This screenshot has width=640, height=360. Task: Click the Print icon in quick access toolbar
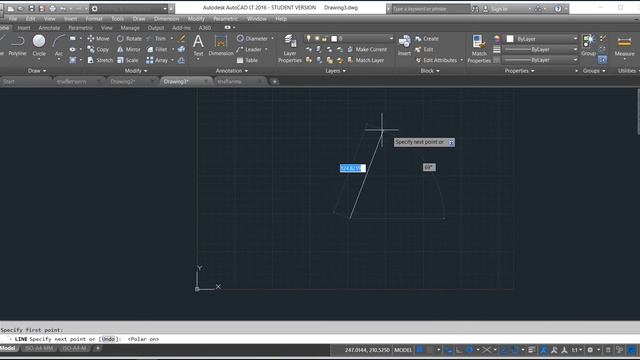[x=52, y=8]
